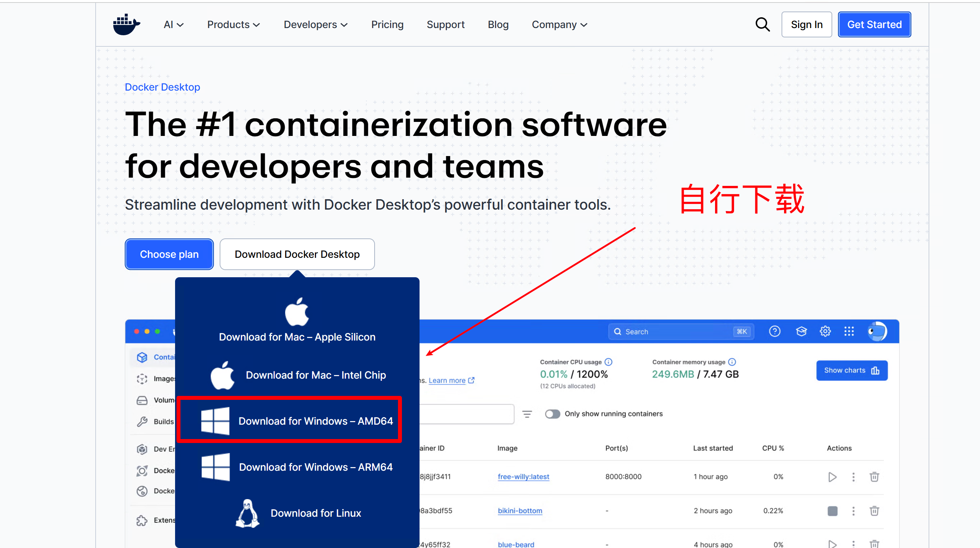Image resolution: width=980 pixels, height=548 pixels.
Task: Select Download for Windows – AMD64
Action: click(x=297, y=421)
